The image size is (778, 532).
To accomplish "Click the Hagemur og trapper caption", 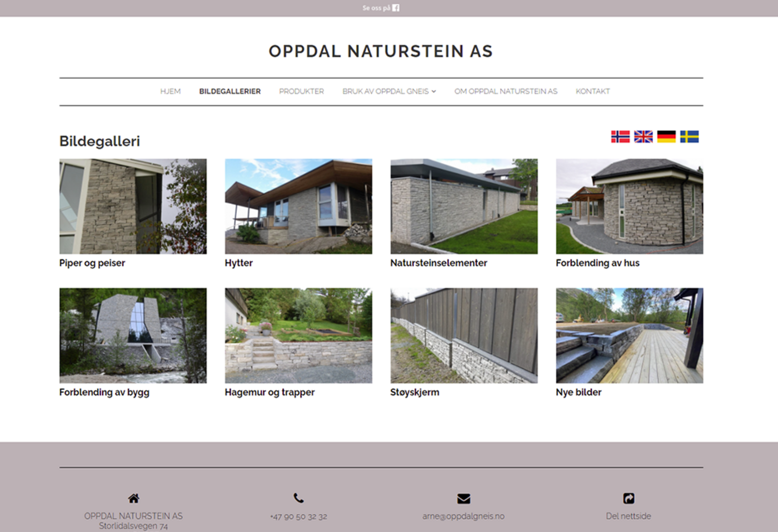I will [x=270, y=392].
